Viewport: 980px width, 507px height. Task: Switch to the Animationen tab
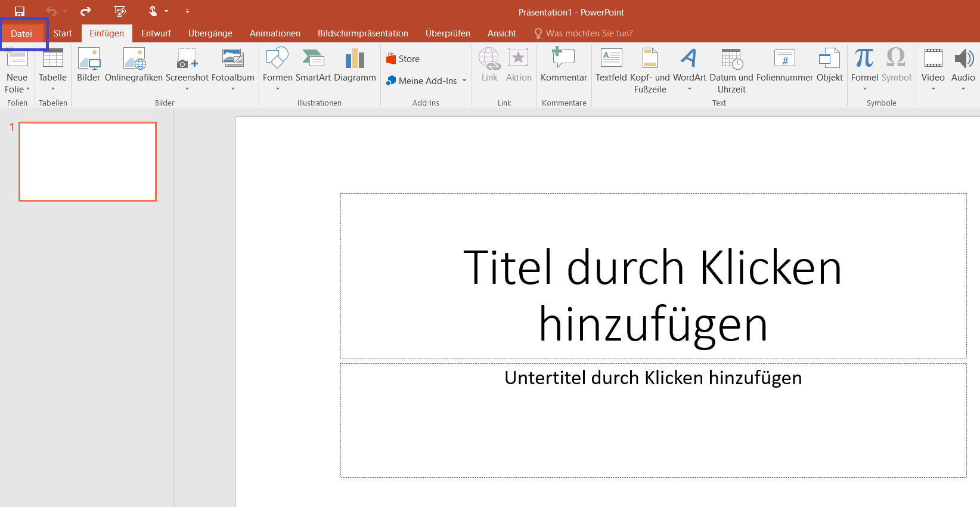tap(275, 33)
